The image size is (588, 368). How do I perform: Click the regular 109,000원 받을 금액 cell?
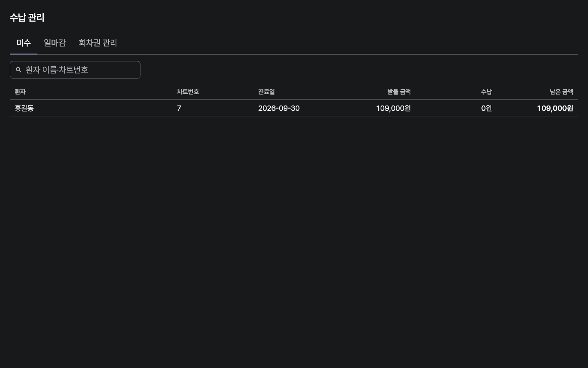393,108
